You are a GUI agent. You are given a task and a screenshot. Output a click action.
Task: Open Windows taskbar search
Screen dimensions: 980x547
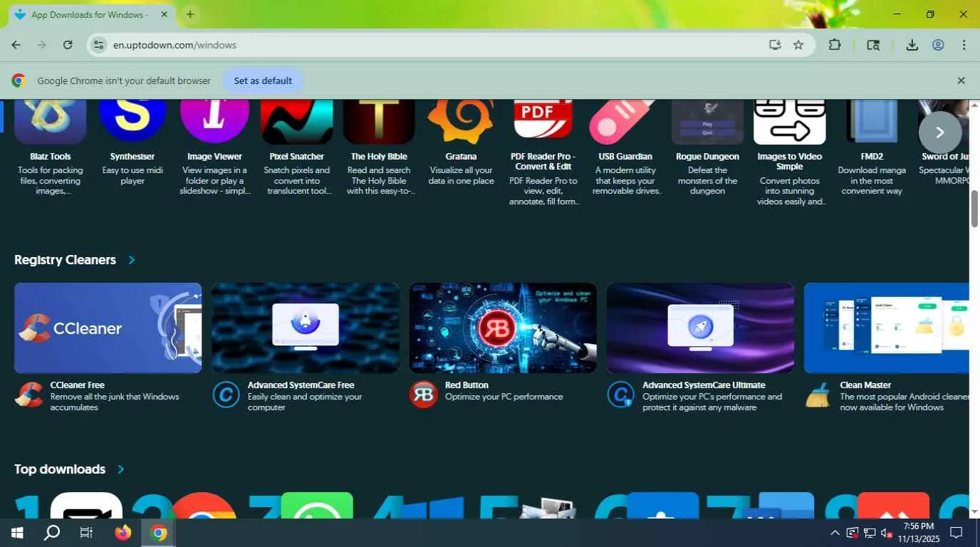[52, 533]
